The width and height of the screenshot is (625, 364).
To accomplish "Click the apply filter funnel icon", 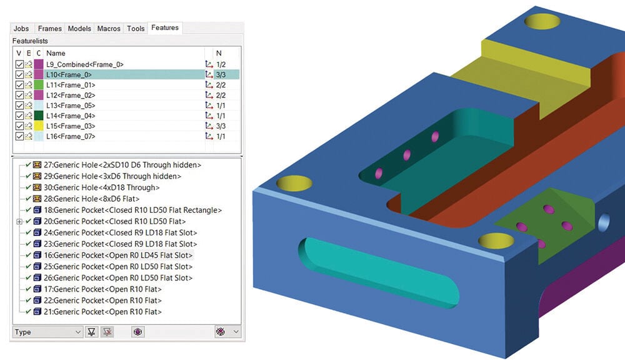I will (92, 332).
